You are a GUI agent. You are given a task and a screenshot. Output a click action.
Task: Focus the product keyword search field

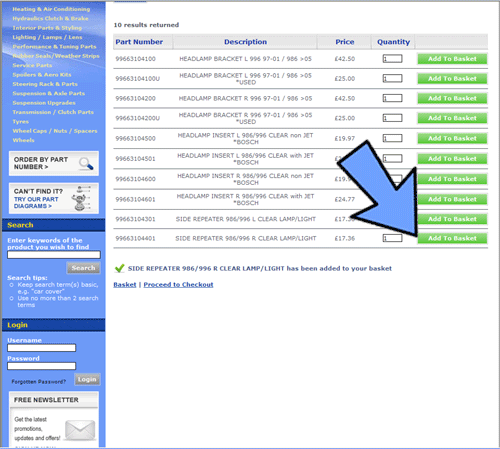pyautogui.click(x=54, y=255)
